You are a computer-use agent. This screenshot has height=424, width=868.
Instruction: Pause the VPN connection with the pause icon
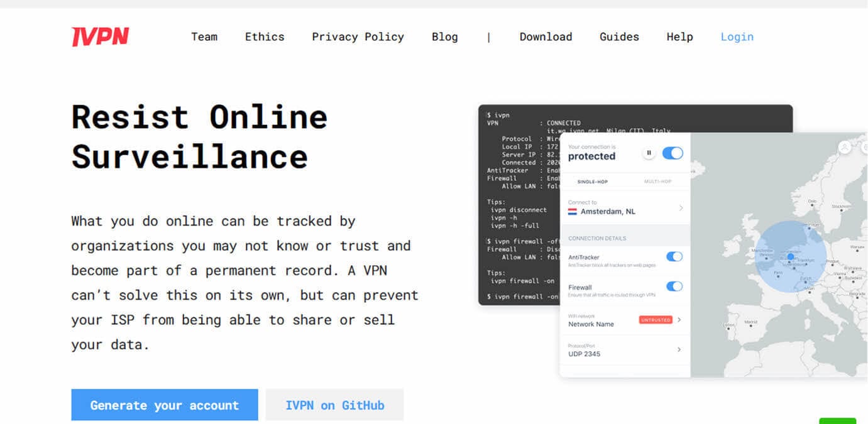pos(649,153)
